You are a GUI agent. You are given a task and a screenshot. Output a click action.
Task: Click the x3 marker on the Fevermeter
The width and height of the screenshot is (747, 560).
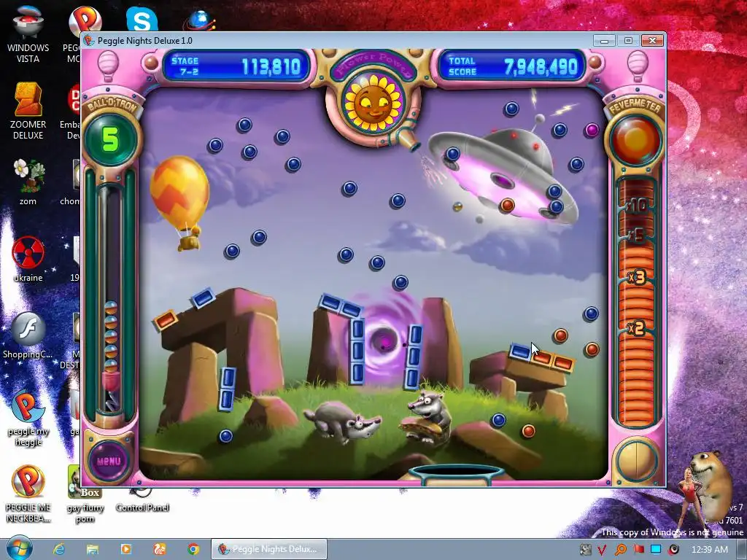(636, 277)
